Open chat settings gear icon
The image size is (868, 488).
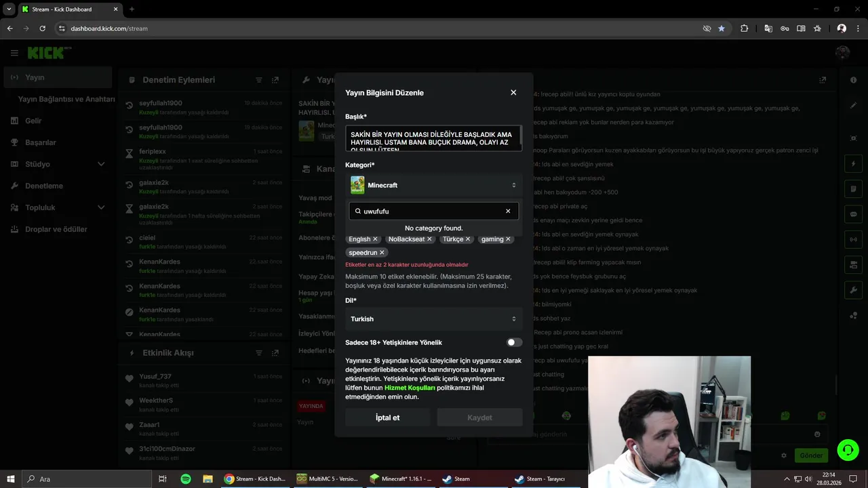click(x=784, y=455)
